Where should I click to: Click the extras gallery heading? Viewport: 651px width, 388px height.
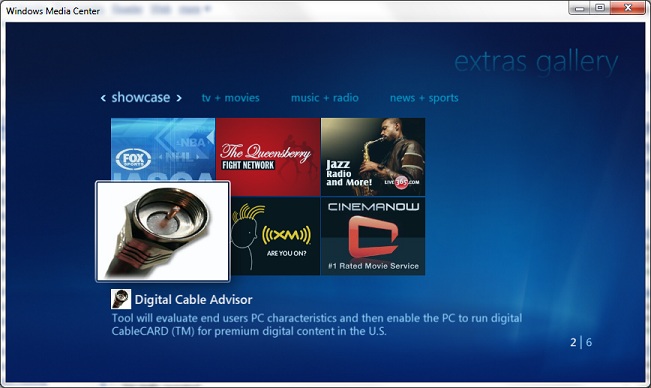pyautogui.click(x=536, y=63)
